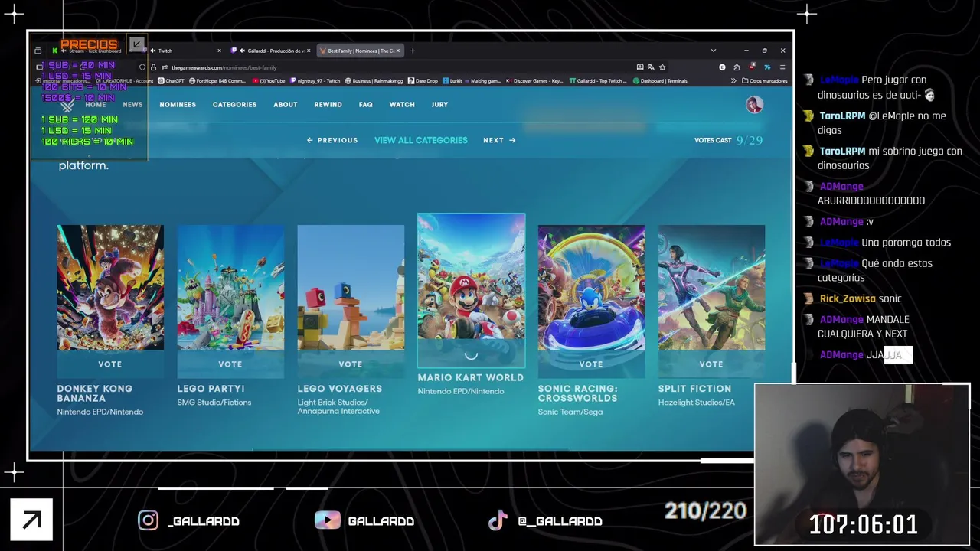Screen dimensions: 980x551
Task: Open the FAQ menu item
Action: tap(366, 105)
